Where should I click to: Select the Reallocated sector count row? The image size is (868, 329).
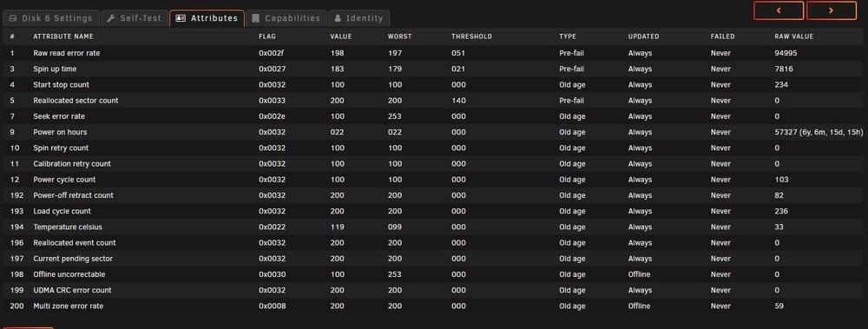click(434, 101)
